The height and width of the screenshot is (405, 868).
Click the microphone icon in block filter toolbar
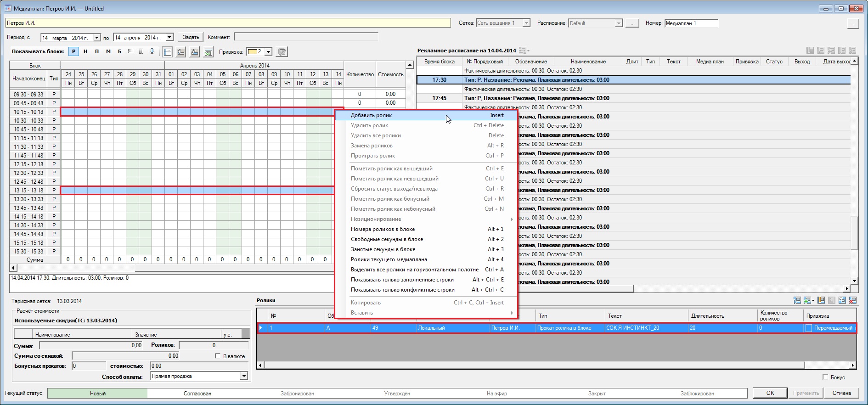click(x=152, y=51)
